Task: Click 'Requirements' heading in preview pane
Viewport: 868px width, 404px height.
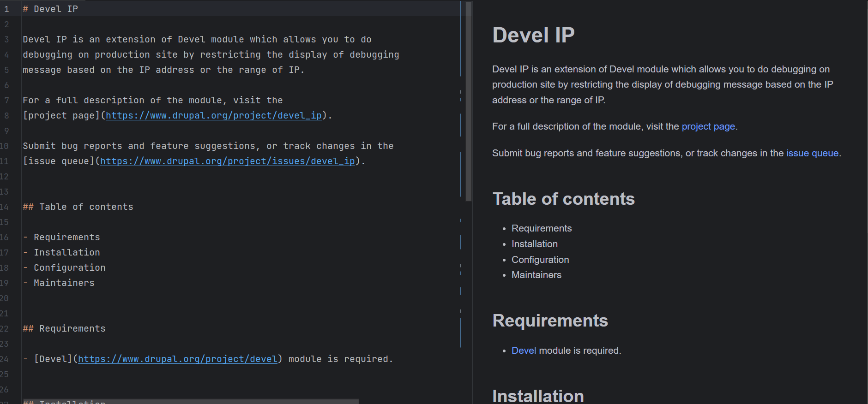Action: coord(550,321)
